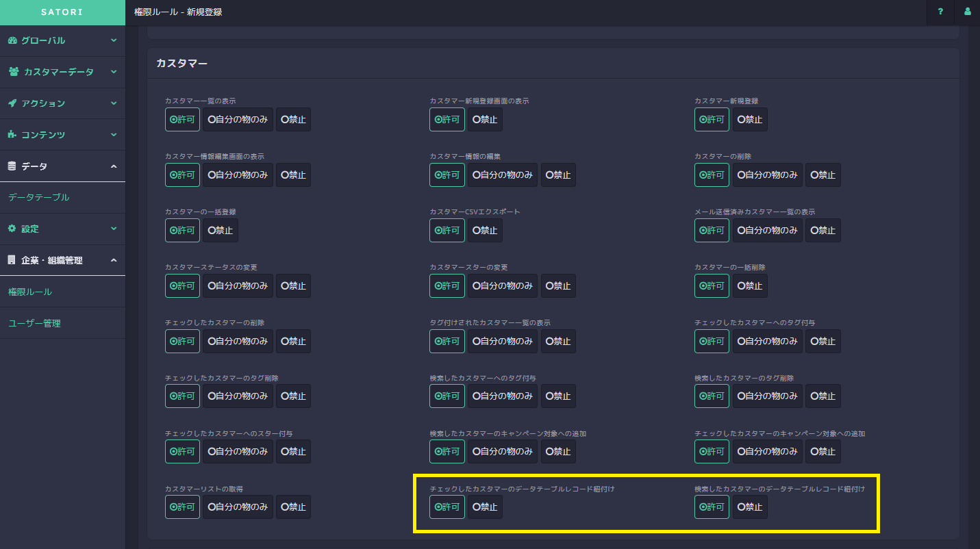
Task: Select 許可 for カスタマーリストの取得
Action: [x=182, y=507]
